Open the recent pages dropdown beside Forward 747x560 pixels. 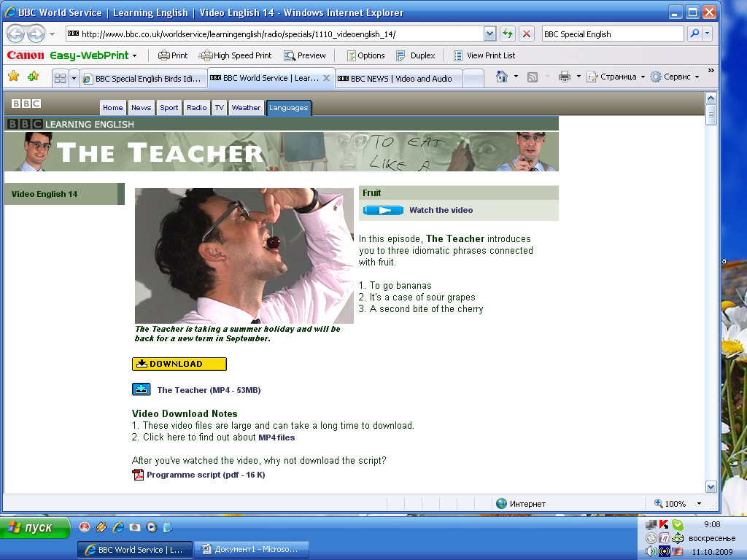52,34
